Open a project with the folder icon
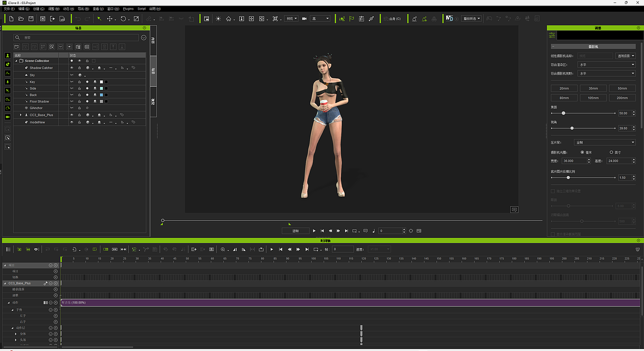 pos(21,19)
